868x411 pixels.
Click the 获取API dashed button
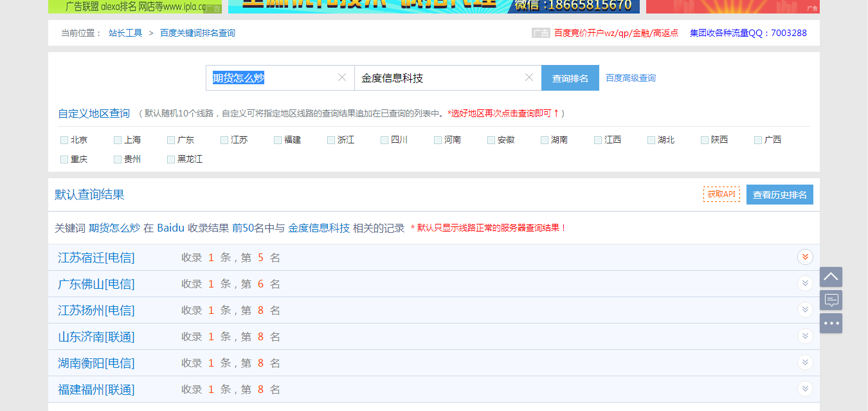[721, 194]
